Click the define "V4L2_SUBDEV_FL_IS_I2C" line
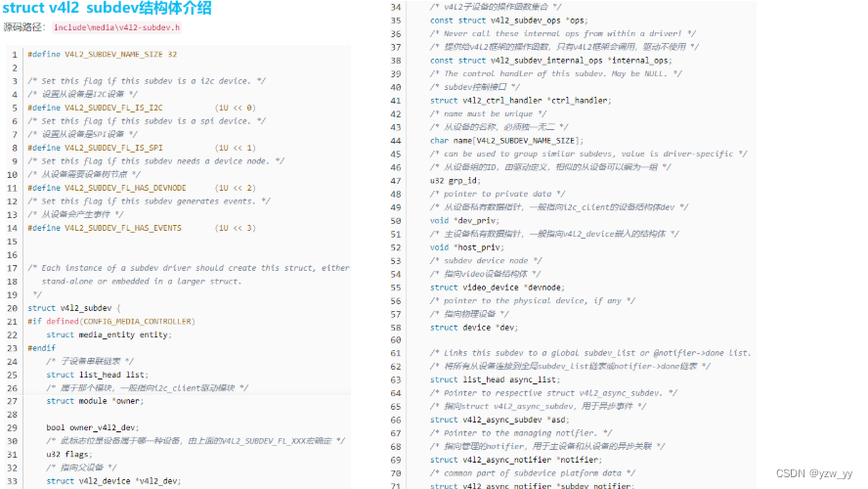This screenshot has width=868, height=489. click(x=142, y=108)
